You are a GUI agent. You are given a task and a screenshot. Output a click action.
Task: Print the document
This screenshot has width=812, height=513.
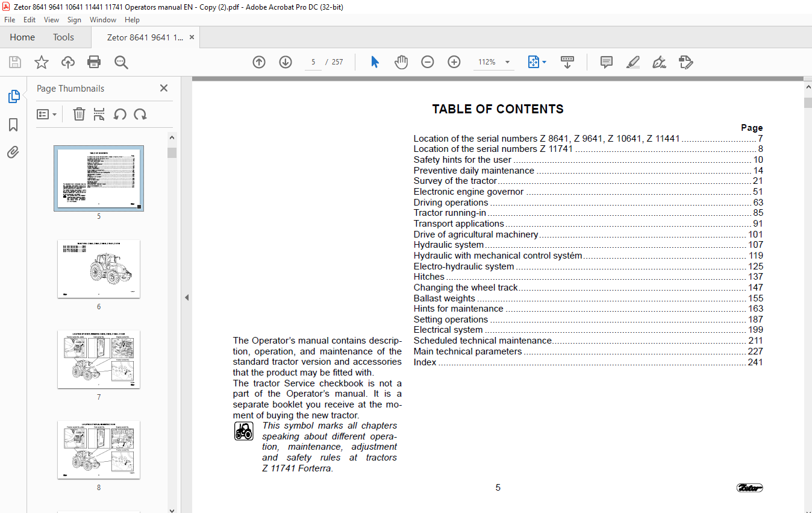coord(94,62)
